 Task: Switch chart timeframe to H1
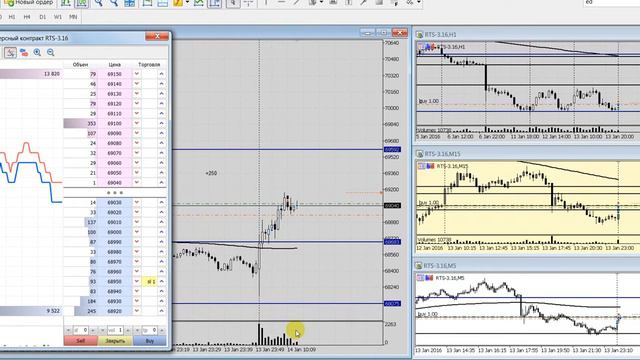point(12,17)
